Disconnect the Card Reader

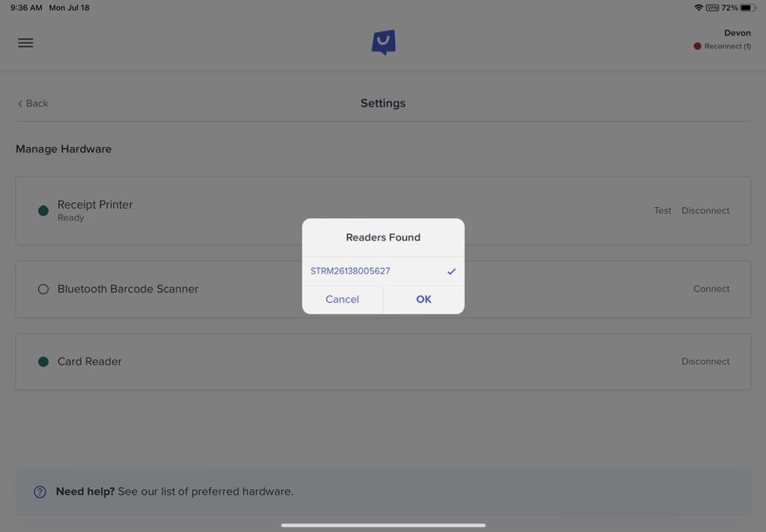[705, 361]
